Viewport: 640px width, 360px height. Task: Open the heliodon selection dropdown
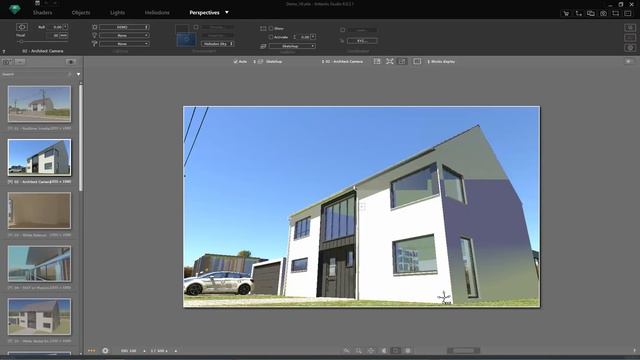(124, 27)
